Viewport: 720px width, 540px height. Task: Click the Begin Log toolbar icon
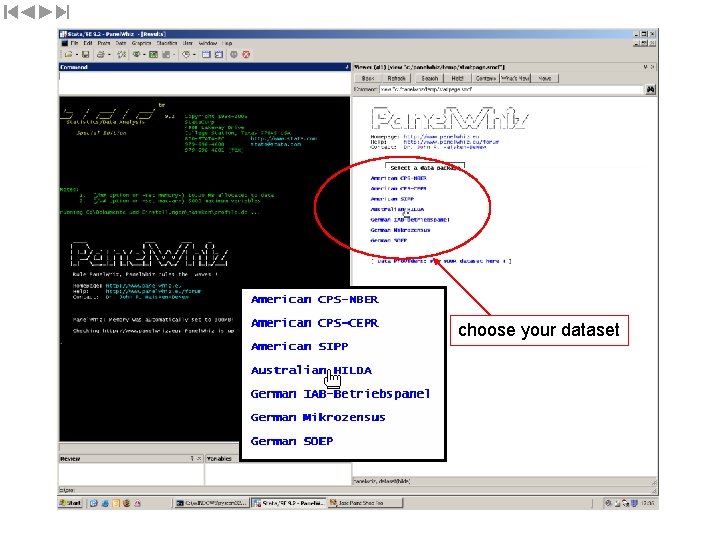coord(122,55)
